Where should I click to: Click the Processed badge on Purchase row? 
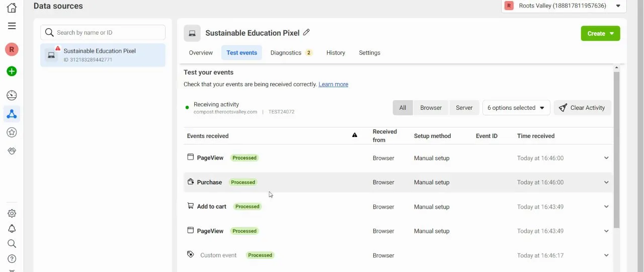(x=243, y=182)
